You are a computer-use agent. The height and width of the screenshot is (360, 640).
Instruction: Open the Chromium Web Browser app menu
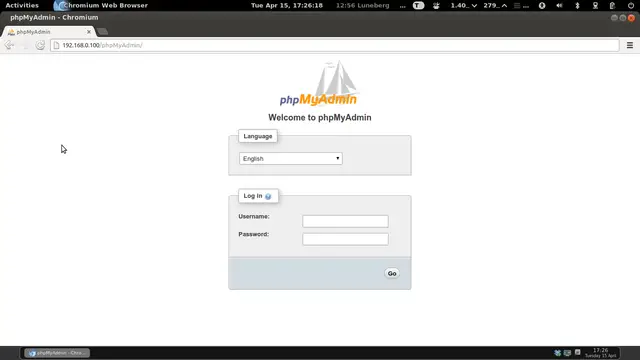coord(101,5)
